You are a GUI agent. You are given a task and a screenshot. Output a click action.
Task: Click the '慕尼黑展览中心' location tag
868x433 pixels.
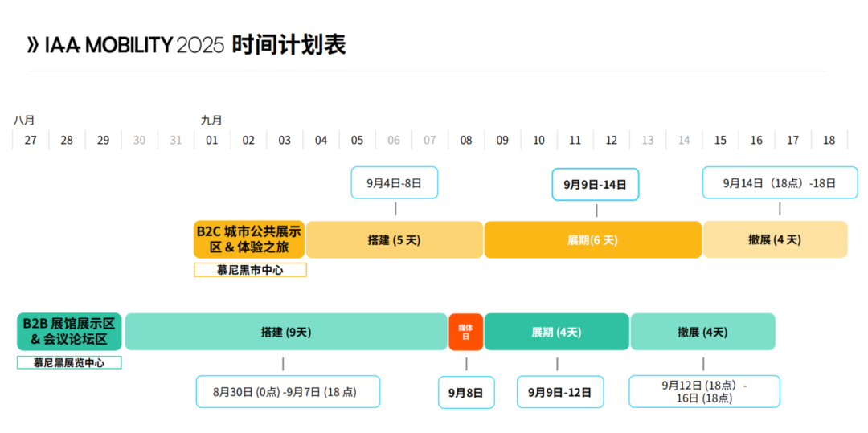[x=69, y=363]
